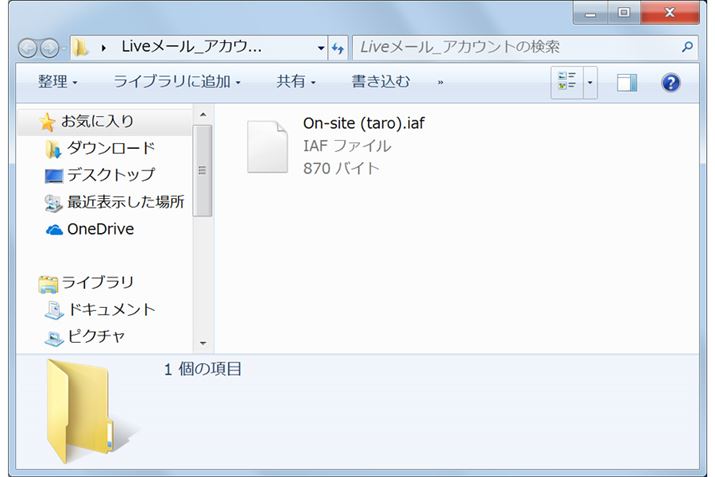Open the address bar history dropdown
715x477 pixels.
pyautogui.click(x=321, y=47)
